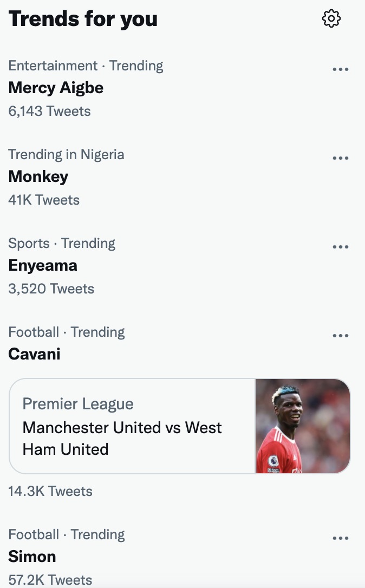Click the Premier League label in the card
Viewport: 365px width, 588px height.
pyautogui.click(x=78, y=404)
